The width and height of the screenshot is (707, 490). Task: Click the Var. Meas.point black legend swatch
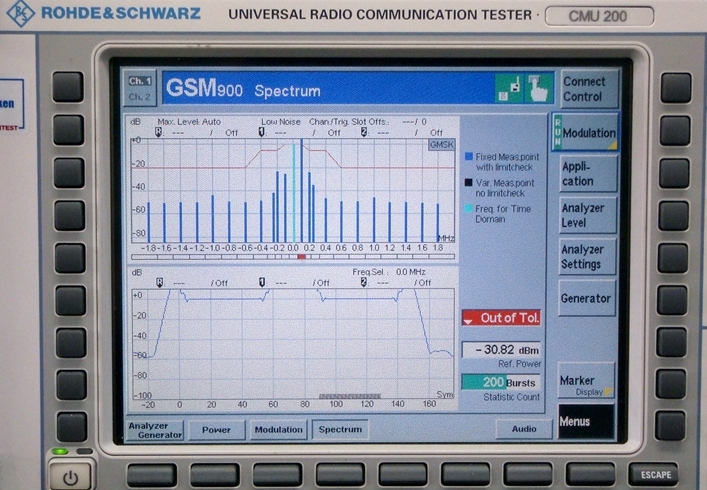point(468,183)
